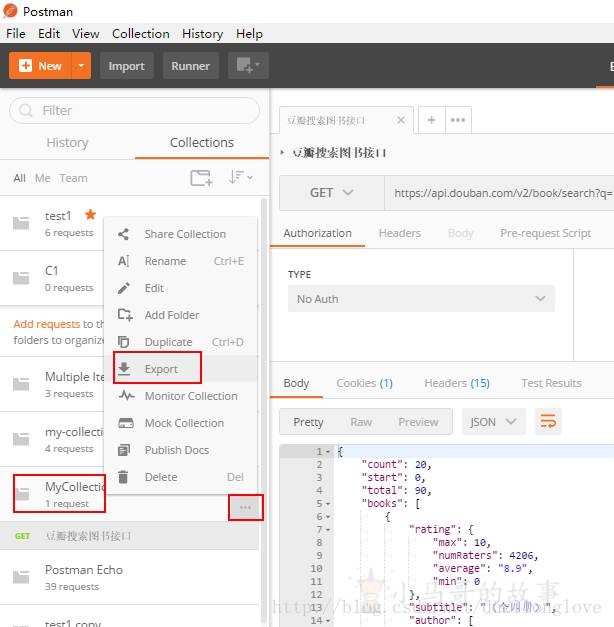Image resolution: width=614 pixels, height=627 pixels.
Task: Expand the request name disclosure triangle
Action: point(282,152)
